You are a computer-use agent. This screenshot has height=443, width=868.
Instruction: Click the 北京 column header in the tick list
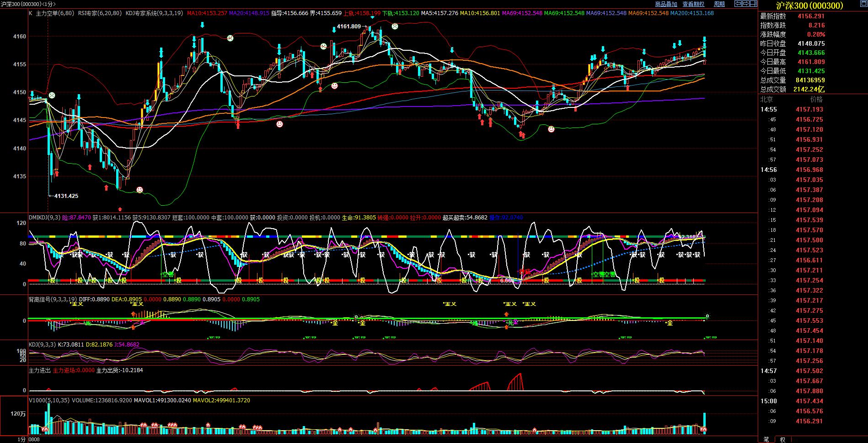(x=767, y=99)
